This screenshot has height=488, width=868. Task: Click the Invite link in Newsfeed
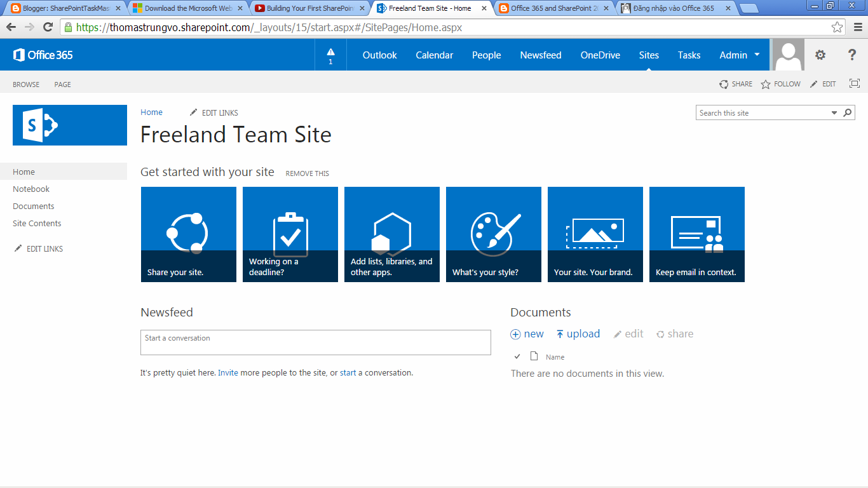click(228, 373)
